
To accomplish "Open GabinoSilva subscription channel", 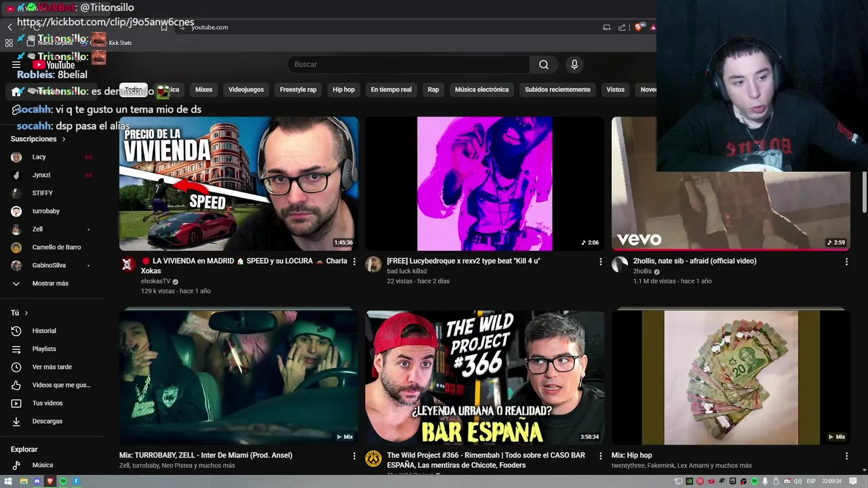I will click(50, 266).
